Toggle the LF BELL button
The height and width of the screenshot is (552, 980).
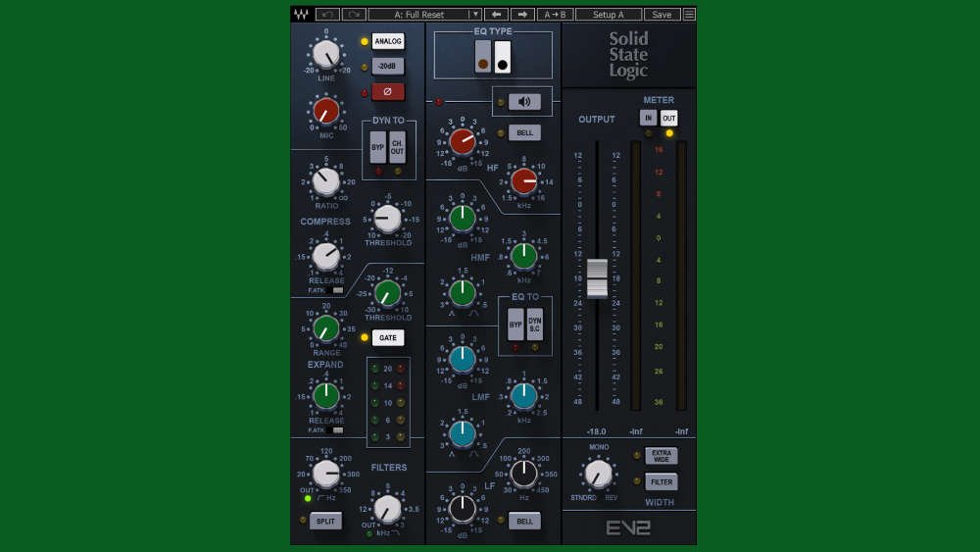click(x=524, y=521)
